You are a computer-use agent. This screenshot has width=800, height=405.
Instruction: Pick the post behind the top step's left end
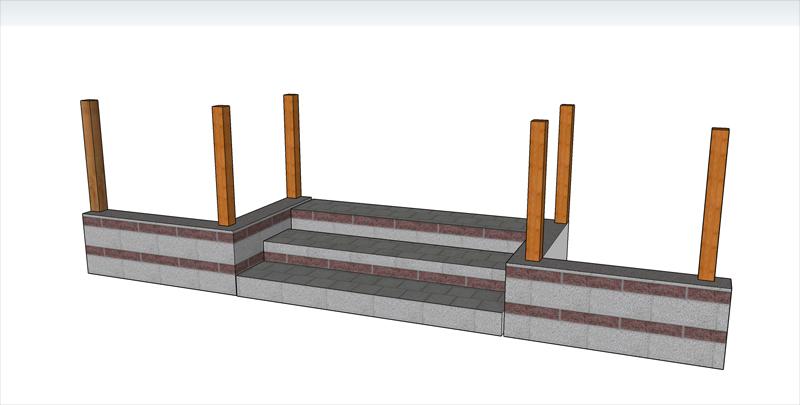[291, 145]
